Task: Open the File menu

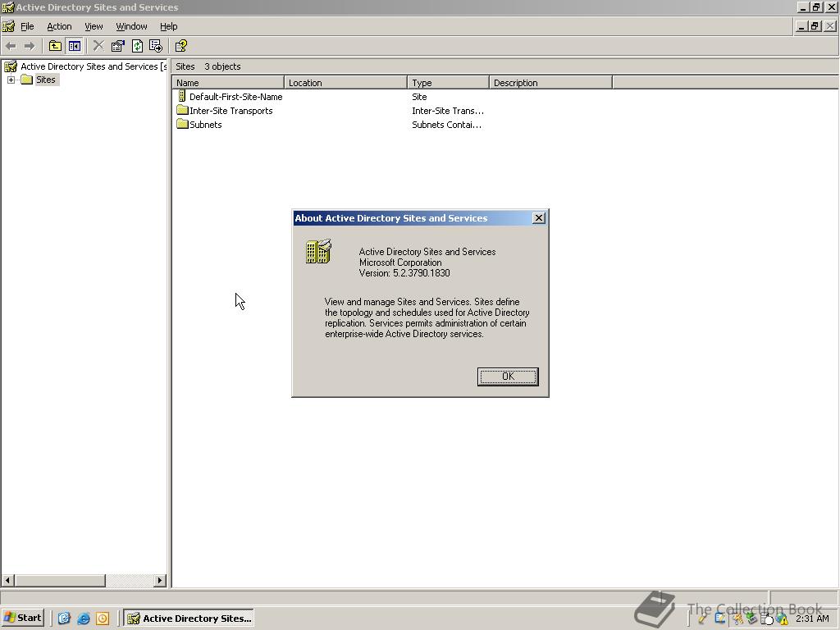Action: (27, 26)
